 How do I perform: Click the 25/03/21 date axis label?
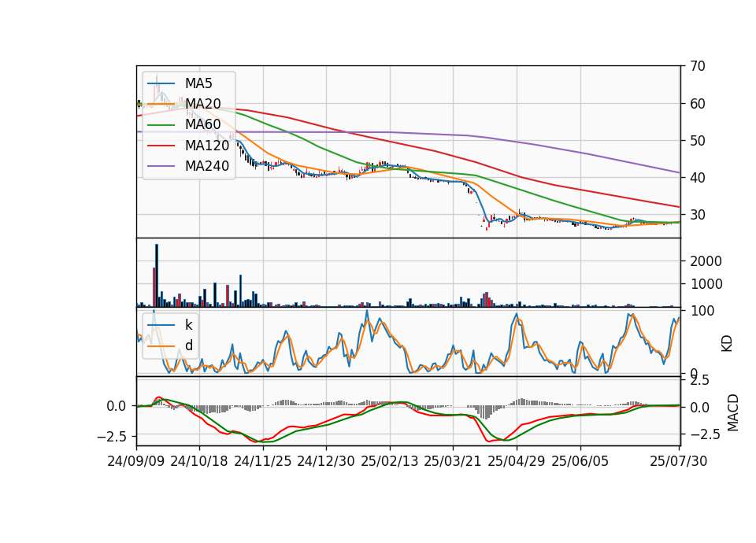(x=453, y=461)
